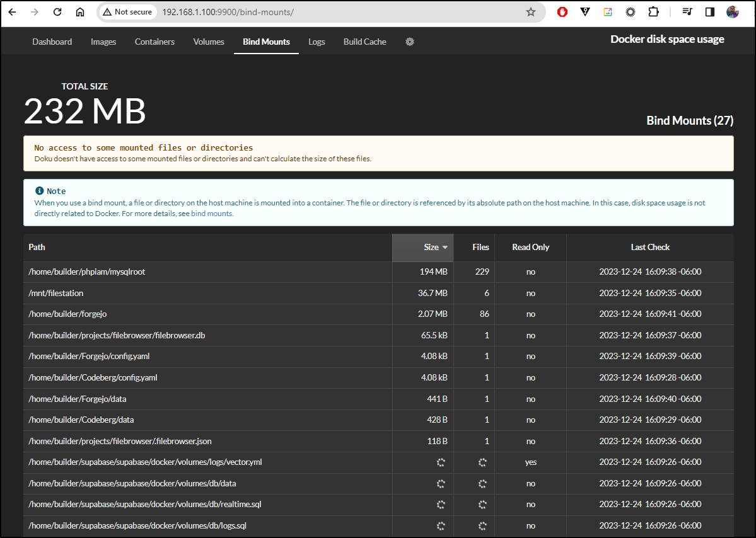This screenshot has width=756, height=538.
Task: Click the size loading spinner for vector.yml
Action: click(x=441, y=462)
